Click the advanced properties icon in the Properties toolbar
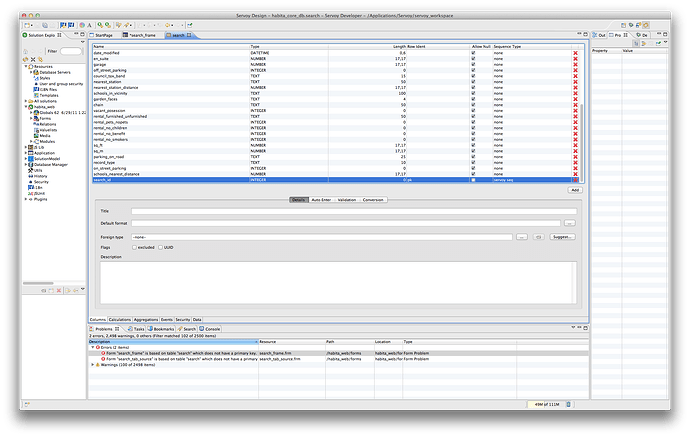690x436 pixels. point(643,43)
